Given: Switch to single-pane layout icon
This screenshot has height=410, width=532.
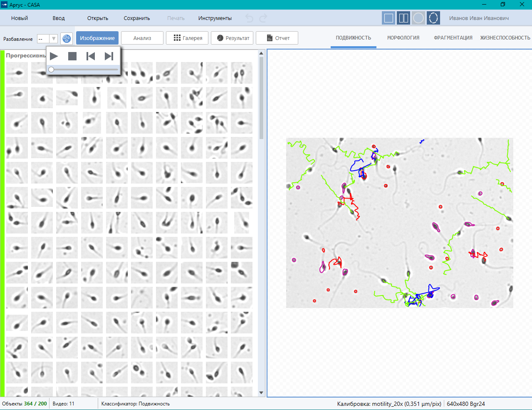Looking at the screenshot, I should 388,18.
